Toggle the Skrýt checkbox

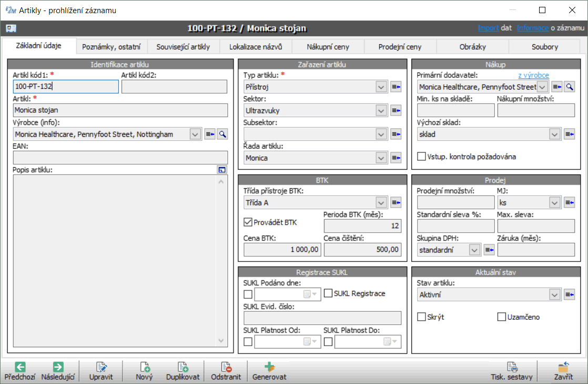pyautogui.click(x=421, y=317)
